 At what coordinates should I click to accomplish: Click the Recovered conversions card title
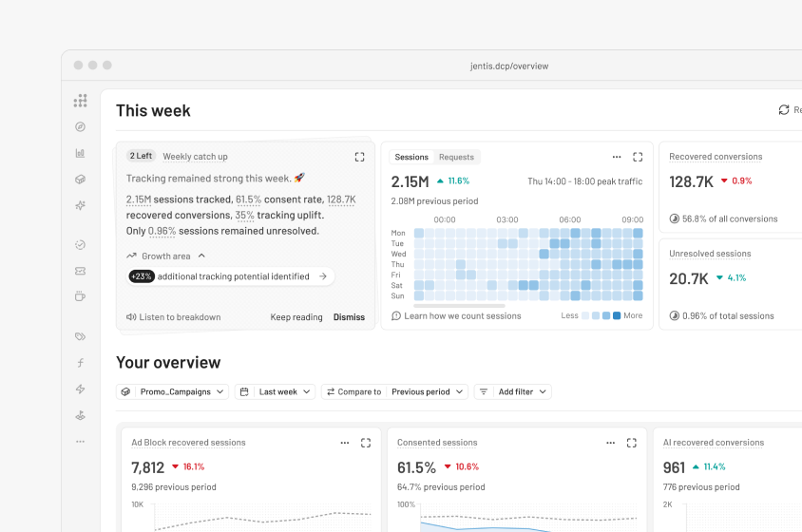tap(716, 157)
